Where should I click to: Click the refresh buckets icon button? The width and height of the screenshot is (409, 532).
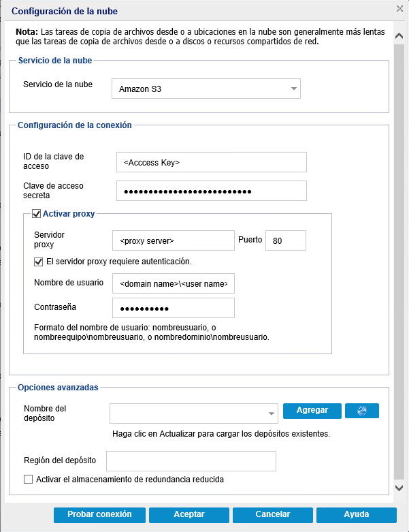361,411
